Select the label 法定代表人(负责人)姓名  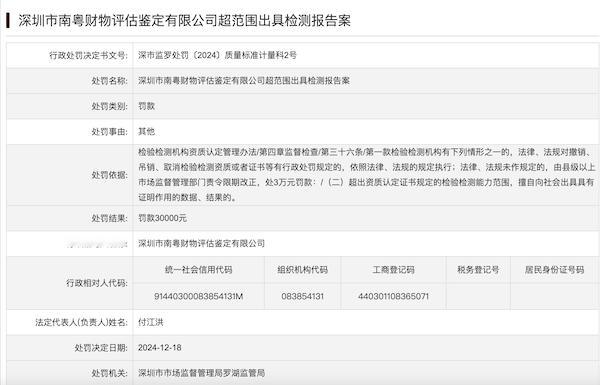coord(82,323)
